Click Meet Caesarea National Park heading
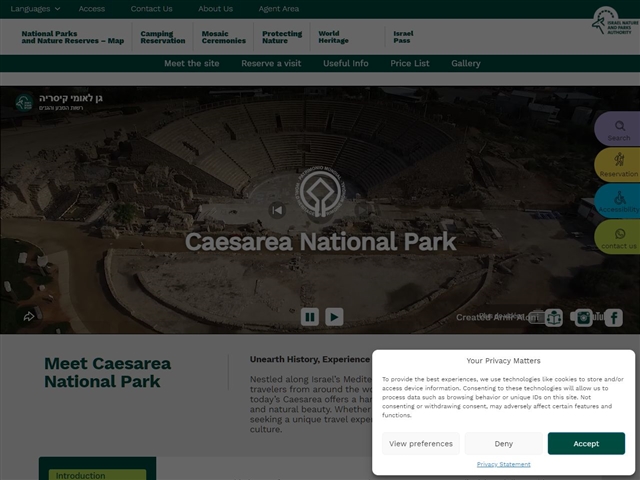This screenshot has width=640, height=480. [x=107, y=372]
